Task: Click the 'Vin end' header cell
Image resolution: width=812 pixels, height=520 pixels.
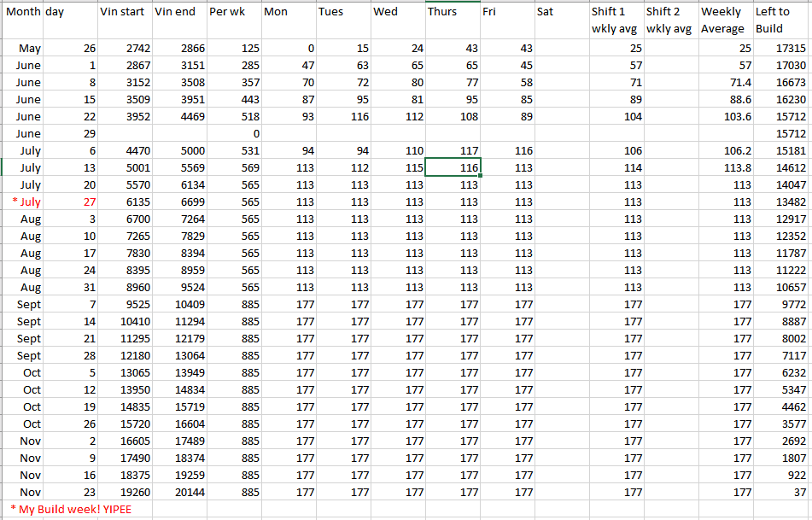Action: click(179, 13)
